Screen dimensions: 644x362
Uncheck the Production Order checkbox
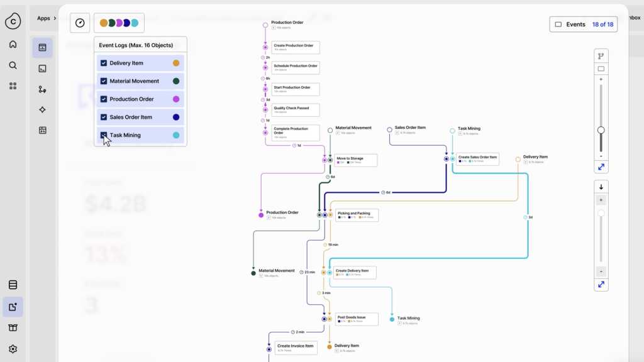coord(104,99)
